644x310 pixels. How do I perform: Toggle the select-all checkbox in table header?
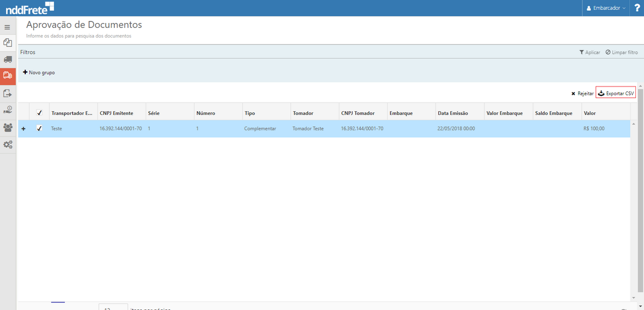(39, 113)
